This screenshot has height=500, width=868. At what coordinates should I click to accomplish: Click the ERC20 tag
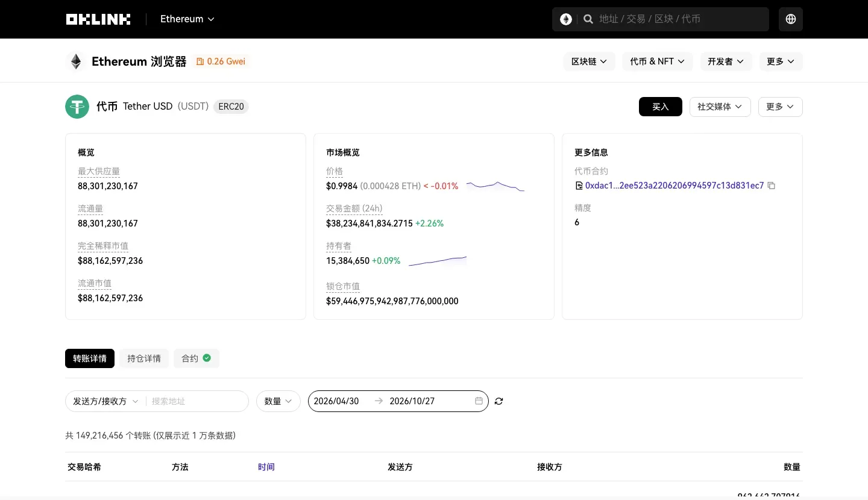point(231,107)
